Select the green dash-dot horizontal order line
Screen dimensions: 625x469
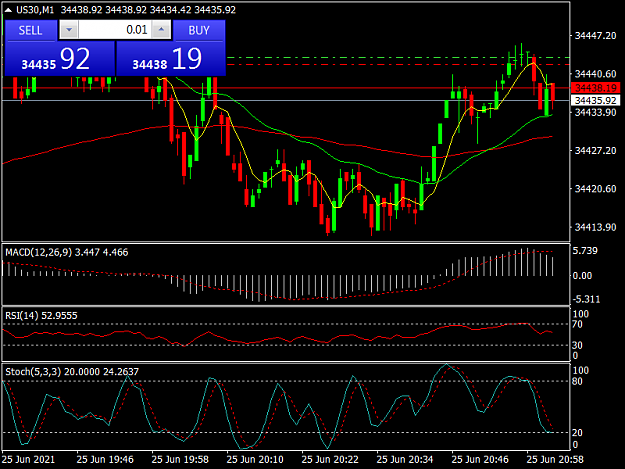point(398,57)
